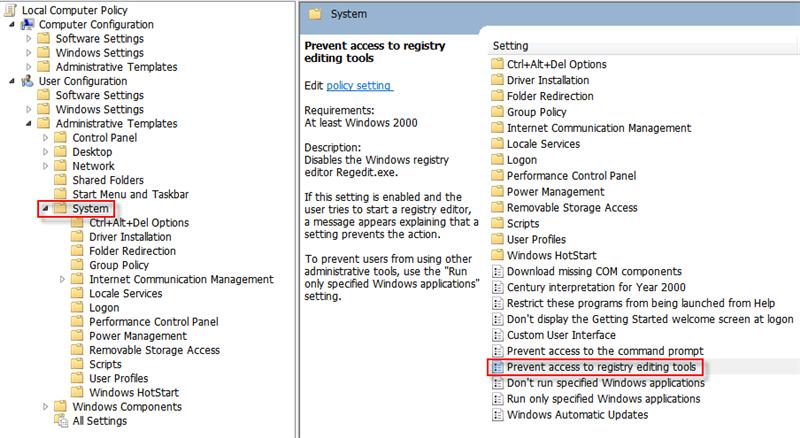This screenshot has height=438, width=800.
Task: Click the Computer Configuration icon
Action: click(x=27, y=24)
